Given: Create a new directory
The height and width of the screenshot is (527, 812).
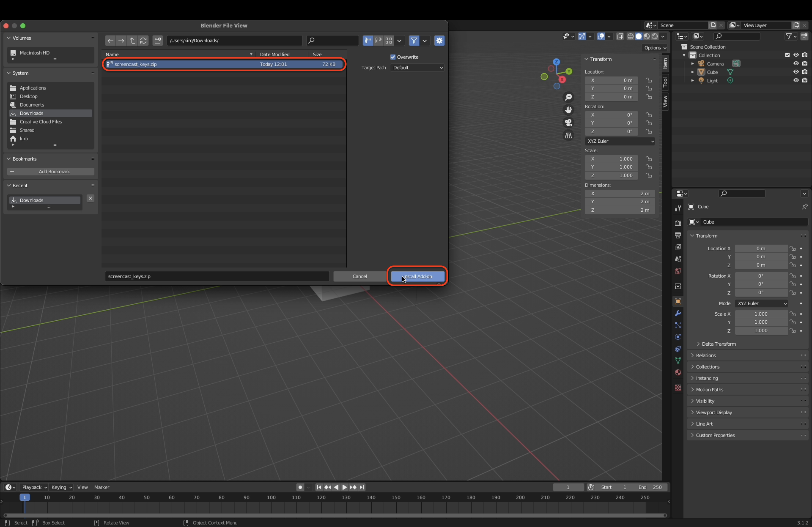Looking at the screenshot, I should 158,41.
